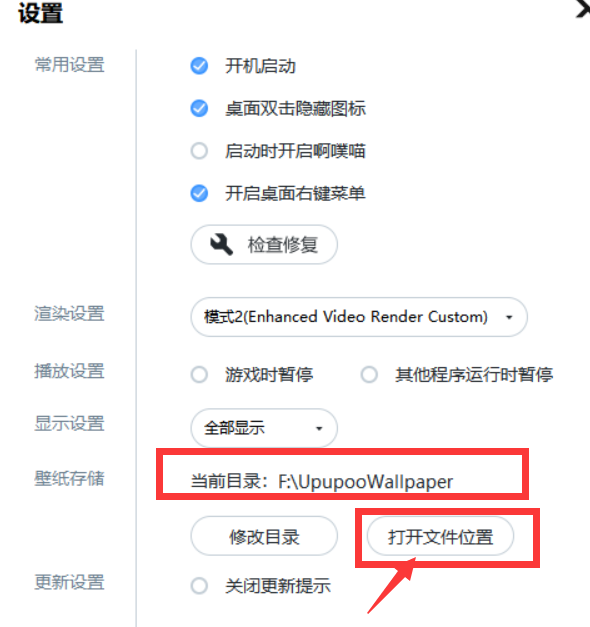Screen dimensions: 590x627
Task: Open the 模式2 Enhanced Video Render dropdown
Action: coord(359,317)
